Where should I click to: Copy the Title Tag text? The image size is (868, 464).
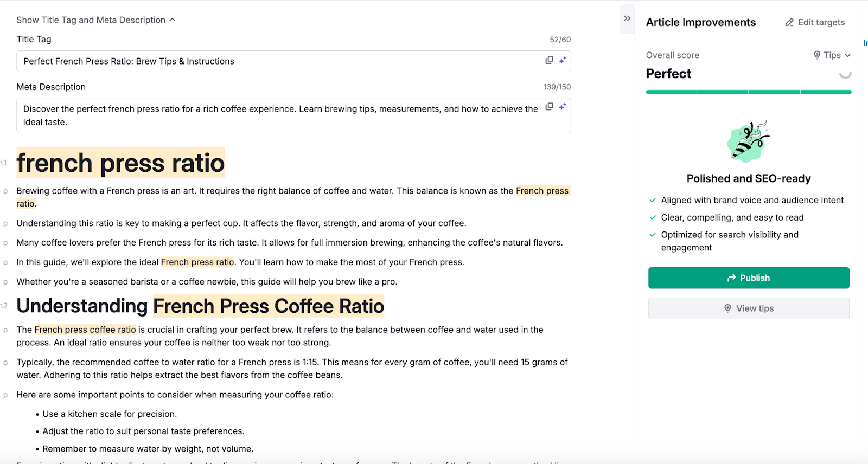click(549, 60)
